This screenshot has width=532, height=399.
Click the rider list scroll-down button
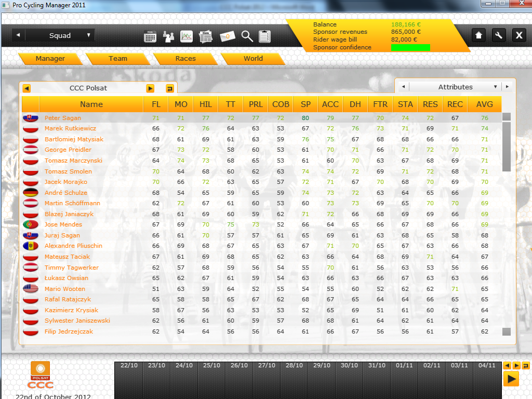click(506, 331)
